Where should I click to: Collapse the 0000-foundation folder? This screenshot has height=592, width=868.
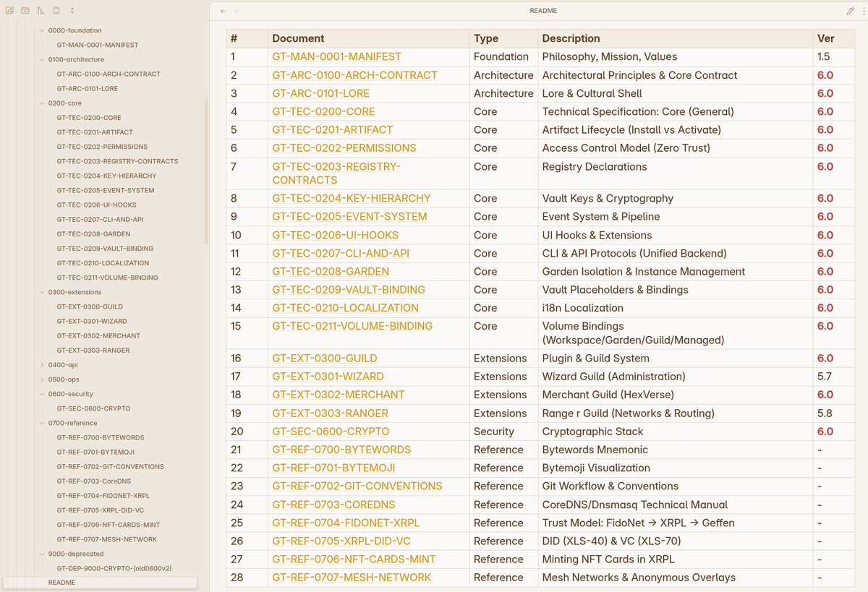coord(41,30)
